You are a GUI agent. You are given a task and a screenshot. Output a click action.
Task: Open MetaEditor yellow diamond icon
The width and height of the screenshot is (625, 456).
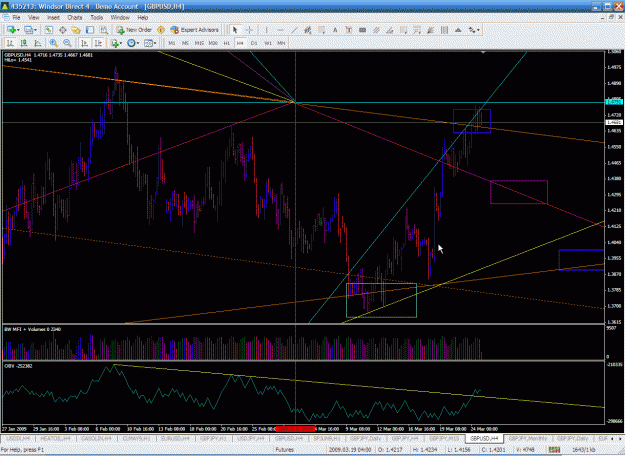coord(161,30)
